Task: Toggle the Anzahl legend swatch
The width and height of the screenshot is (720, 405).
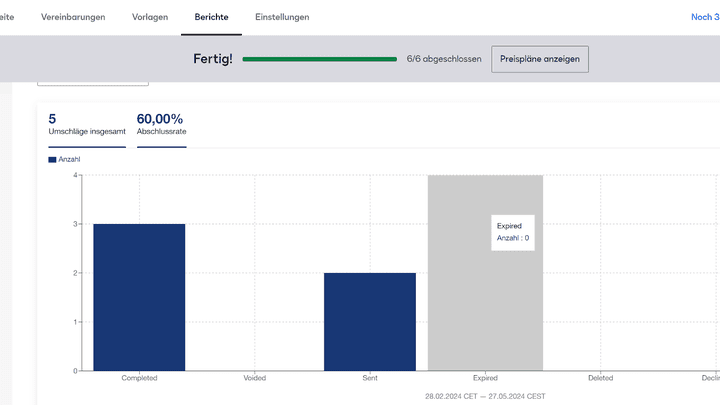Action: [x=52, y=159]
